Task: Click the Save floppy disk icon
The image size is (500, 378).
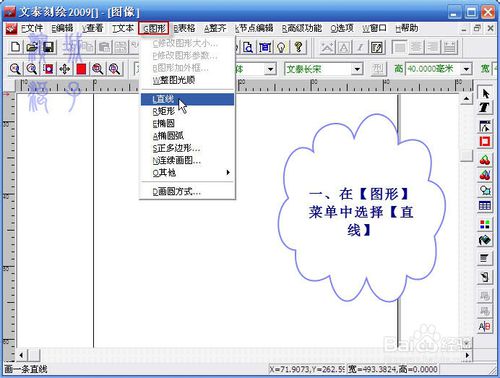Action: pyautogui.click(x=48, y=47)
